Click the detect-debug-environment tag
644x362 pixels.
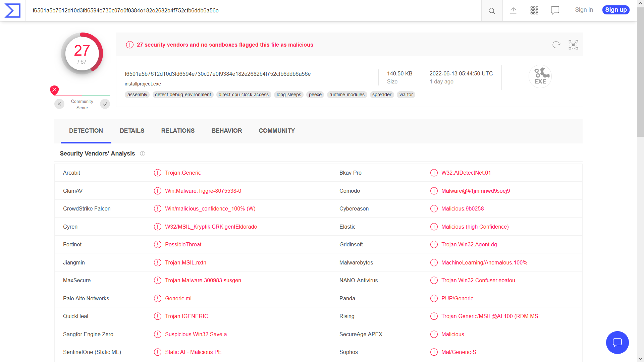point(183,95)
